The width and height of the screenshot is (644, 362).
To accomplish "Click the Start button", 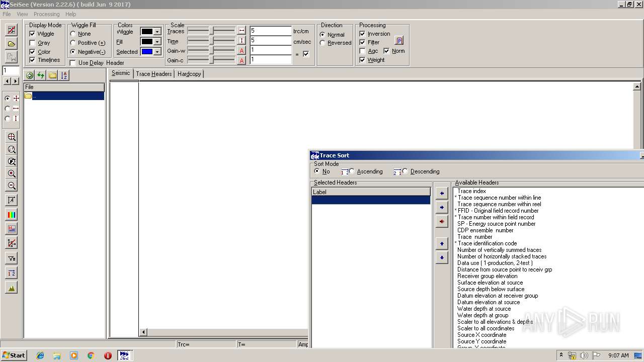I will tap(14, 355).
